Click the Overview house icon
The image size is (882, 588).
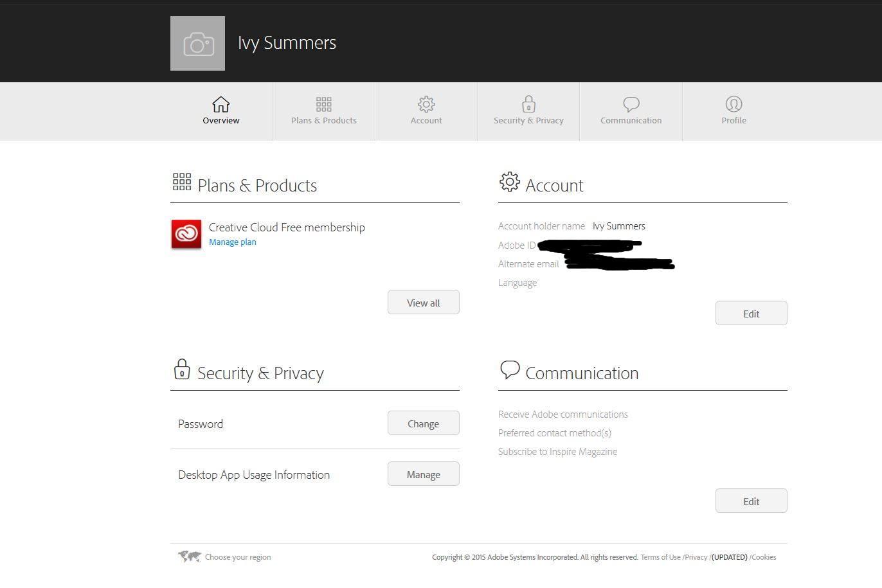(221, 104)
